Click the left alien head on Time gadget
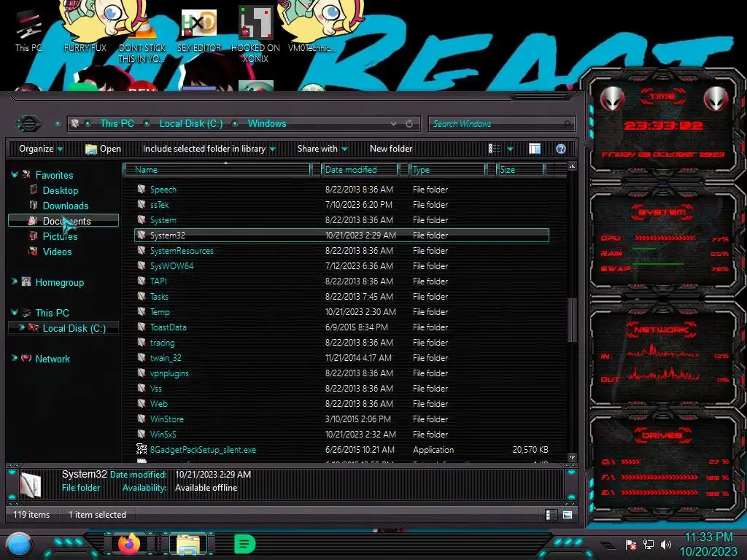 pos(612,98)
